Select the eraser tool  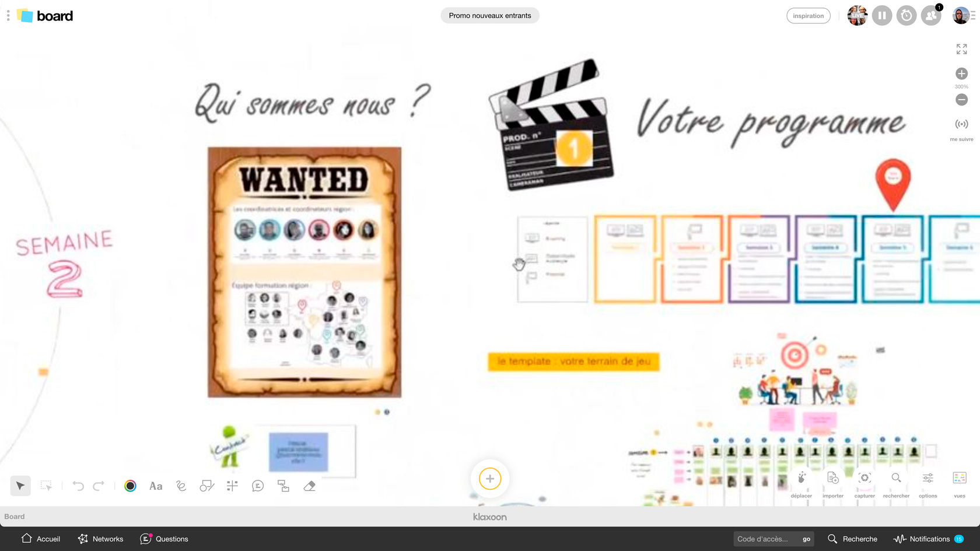click(309, 486)
